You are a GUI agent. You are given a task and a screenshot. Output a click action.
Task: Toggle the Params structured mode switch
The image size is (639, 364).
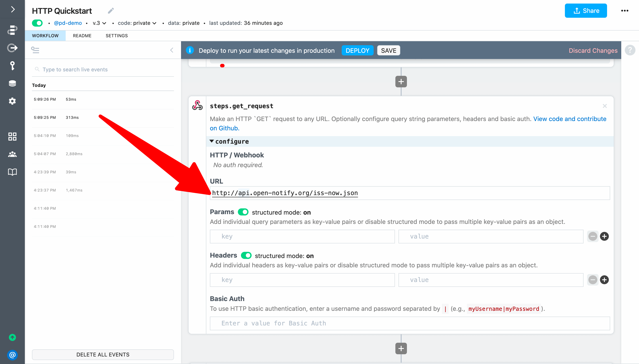pos(243,212)
